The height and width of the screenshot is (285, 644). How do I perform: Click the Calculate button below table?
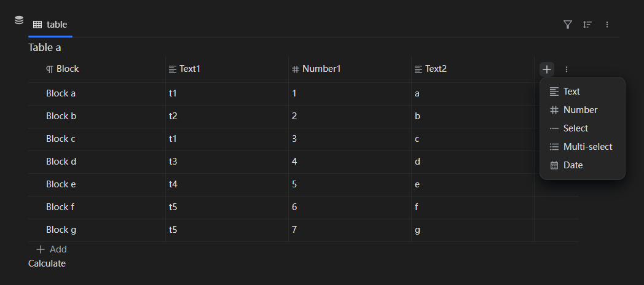pyautogui.click(x=47, y=264)
